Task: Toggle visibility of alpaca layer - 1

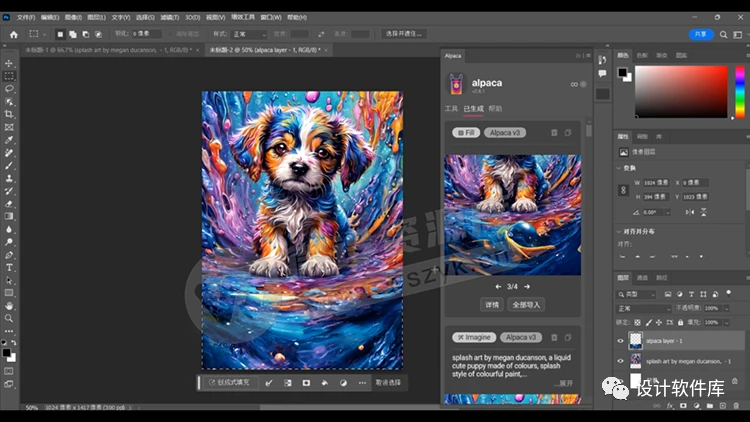Action: pos(620,341)
